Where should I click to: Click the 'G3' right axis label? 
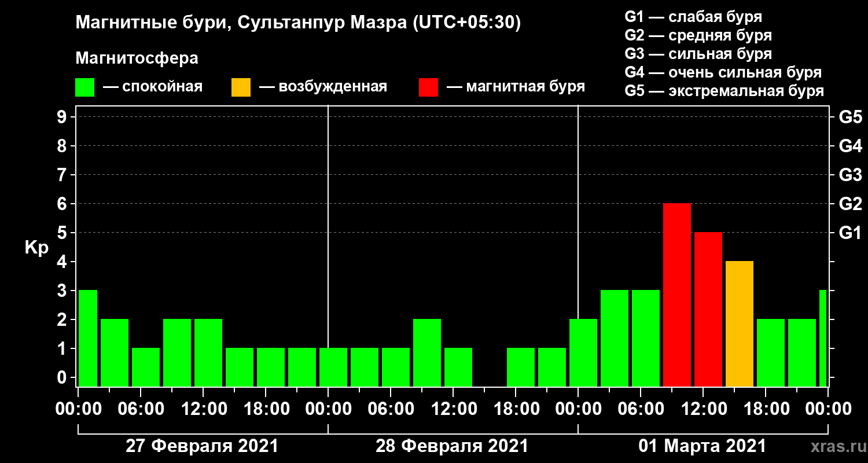tap(851, 175)
